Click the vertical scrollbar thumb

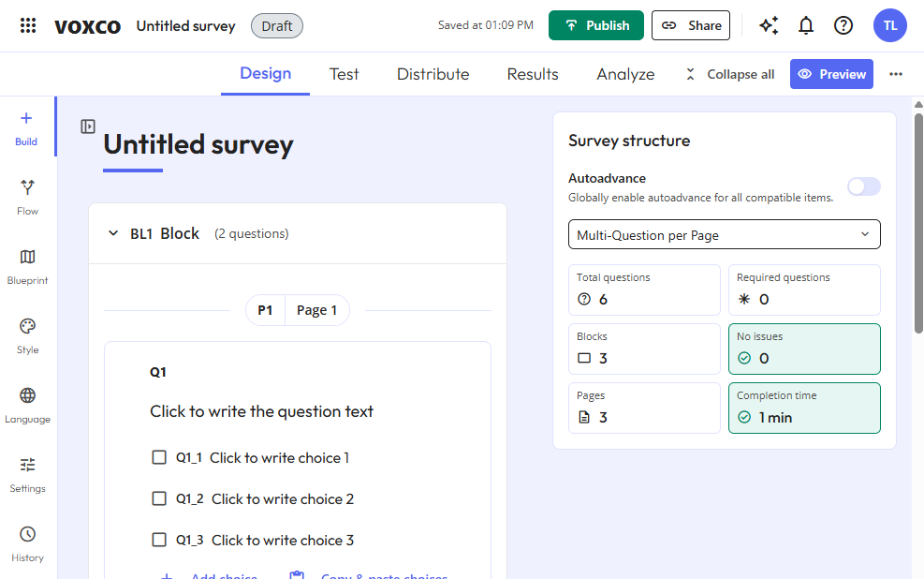click(x=918, y=224)
